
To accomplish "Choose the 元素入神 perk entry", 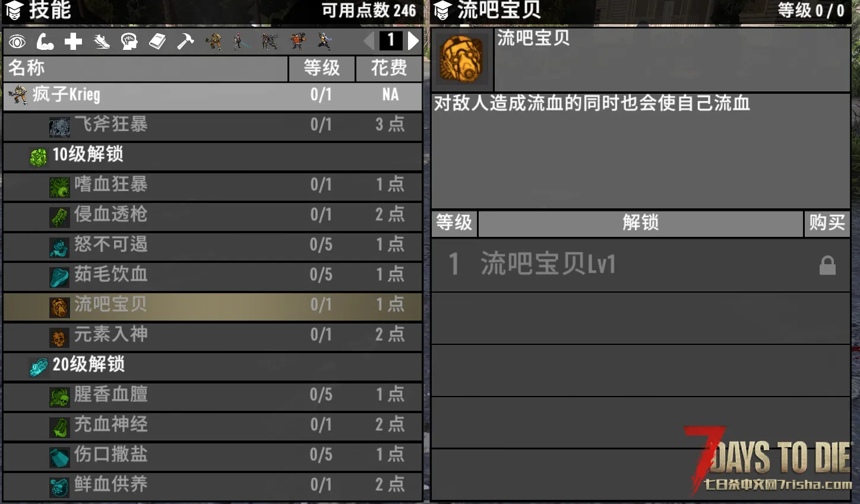I will (213, 335).
